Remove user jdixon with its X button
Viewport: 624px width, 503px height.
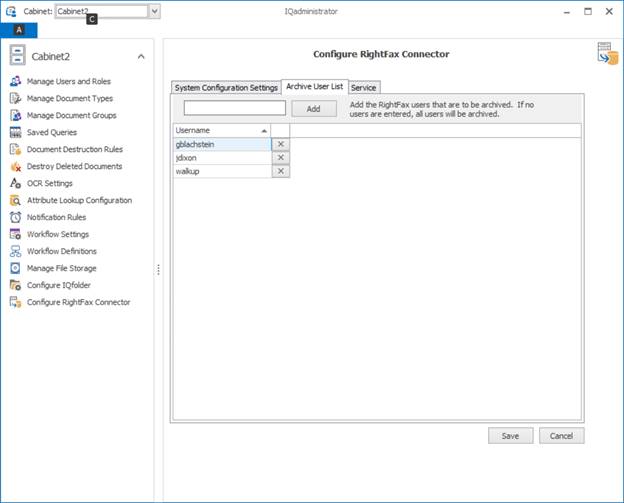pos(281,158)
